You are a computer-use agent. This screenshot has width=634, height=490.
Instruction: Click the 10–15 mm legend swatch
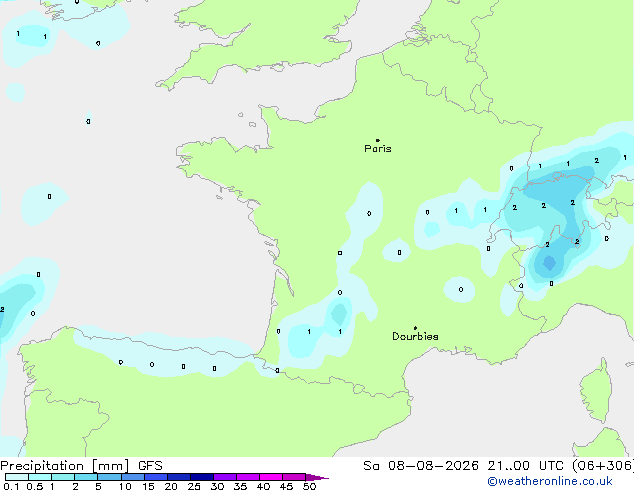click(x=132, y=477)
